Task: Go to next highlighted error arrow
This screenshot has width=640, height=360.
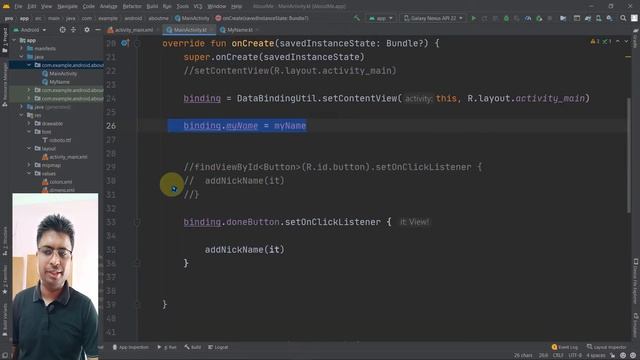Action: [x=626, y=41]
